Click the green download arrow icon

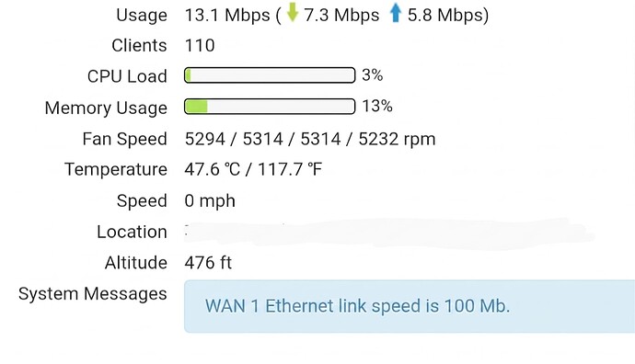tap(293, 13)
